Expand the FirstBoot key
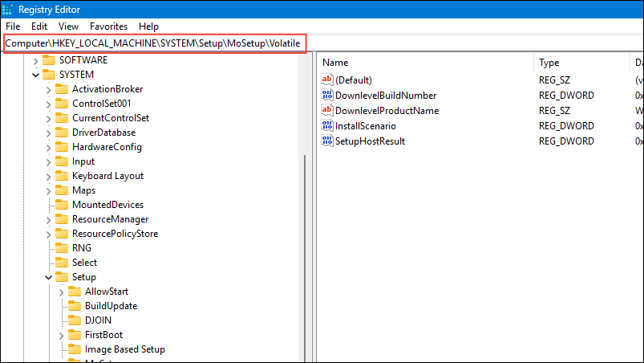The width and height of the screenshot is (644, 363). click(x=61, y=335)
